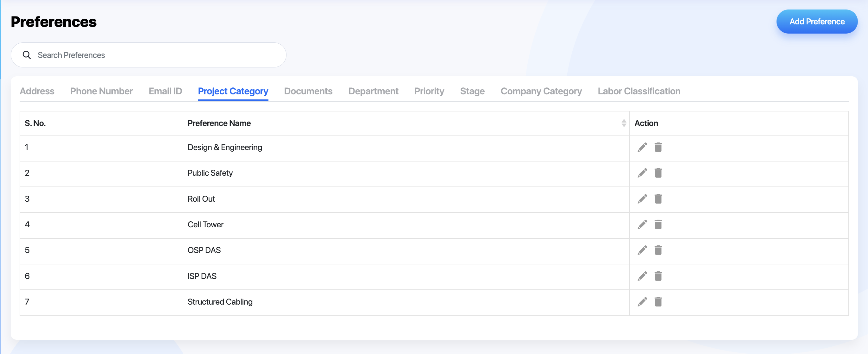The width and height of the screenshot is (868, 354).
Task: Focus the Search Preferences field
Action: point(148,55)
